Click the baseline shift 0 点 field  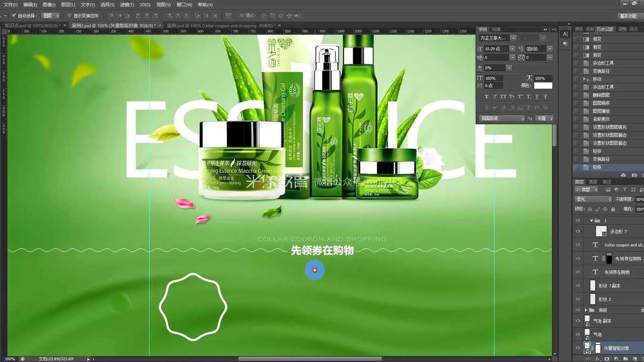494,86
